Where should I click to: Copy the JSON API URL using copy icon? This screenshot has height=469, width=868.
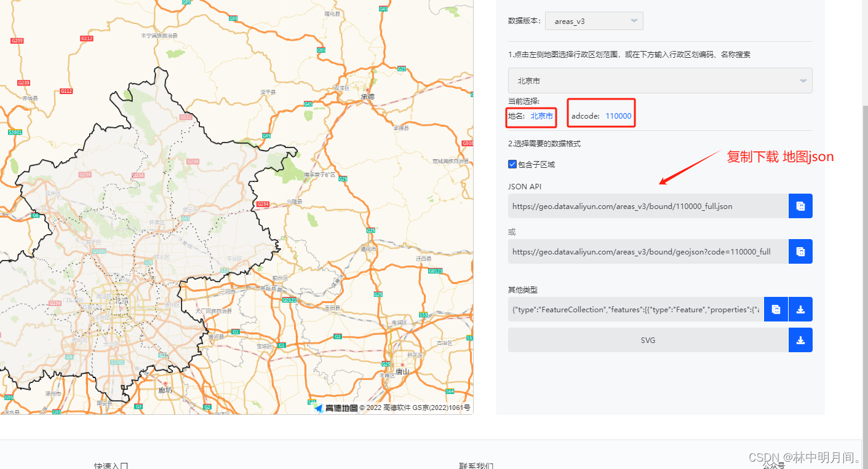(x=800, y=205)
